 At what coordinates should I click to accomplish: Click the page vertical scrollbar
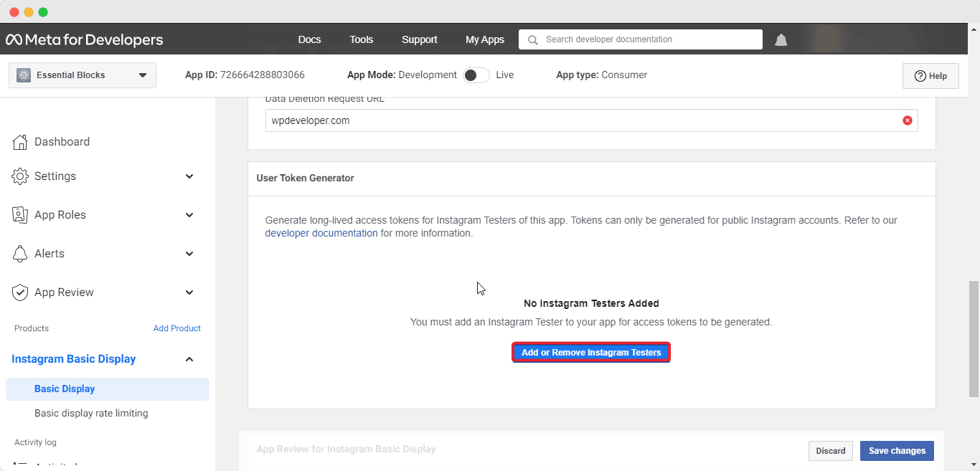(x=974, y=339)
